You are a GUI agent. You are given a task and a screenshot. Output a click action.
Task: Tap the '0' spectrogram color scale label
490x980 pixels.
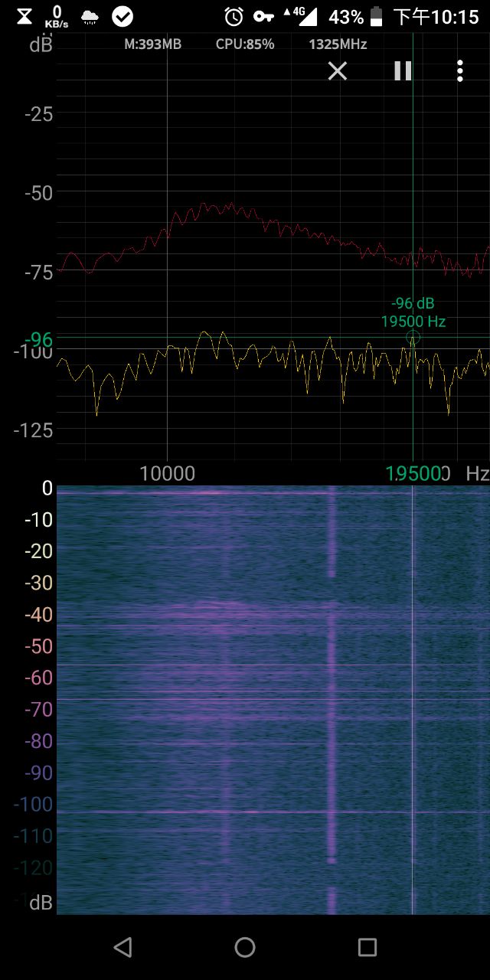[x=47, y=488]
